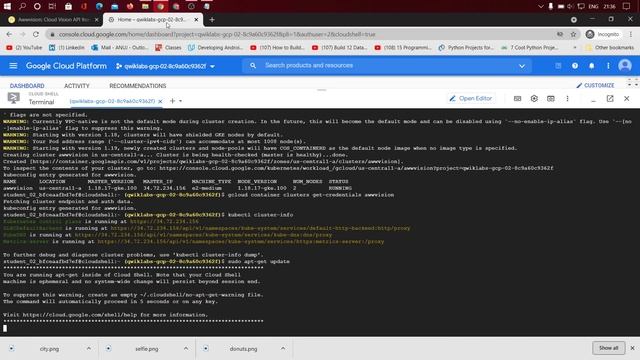The width and height of the screenshot is (640, 360).
Task: Go back in browser history
Action: tap(9, 34)
